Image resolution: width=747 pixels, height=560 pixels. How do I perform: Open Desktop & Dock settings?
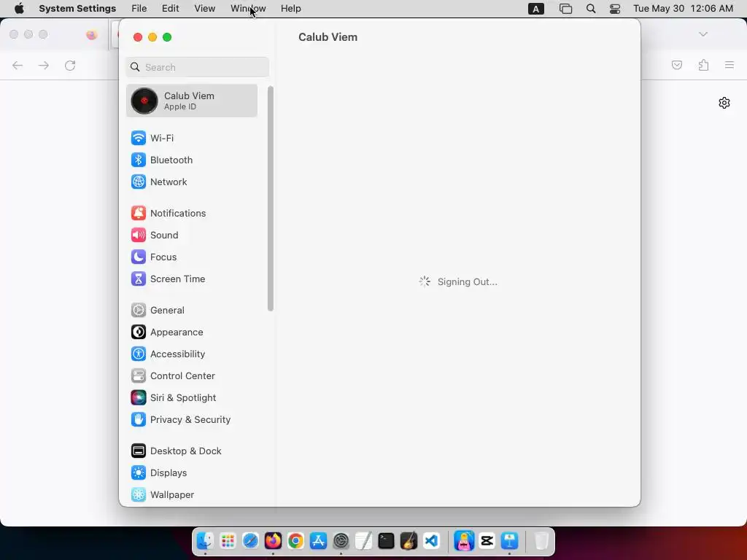click(x=192, y=451)
